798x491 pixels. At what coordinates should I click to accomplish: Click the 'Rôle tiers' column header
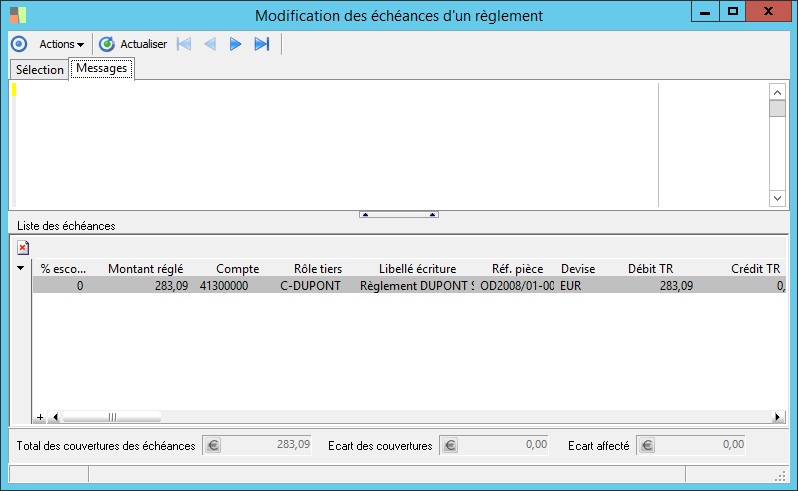(318, 269)
